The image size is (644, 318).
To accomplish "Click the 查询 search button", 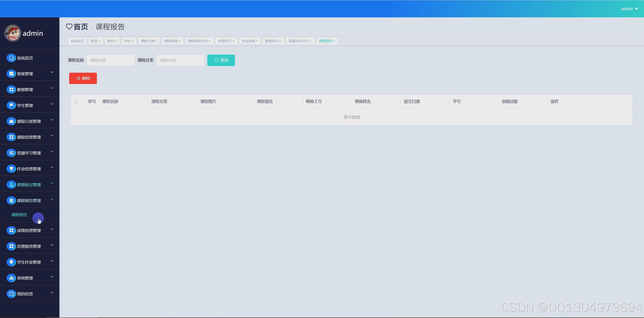I will (221, 60).
